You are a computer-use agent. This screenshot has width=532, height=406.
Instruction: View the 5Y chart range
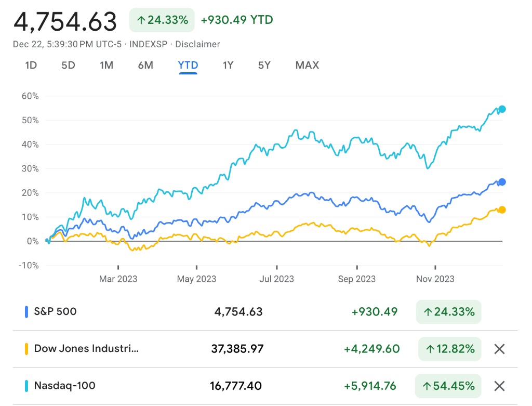[264, 66]
